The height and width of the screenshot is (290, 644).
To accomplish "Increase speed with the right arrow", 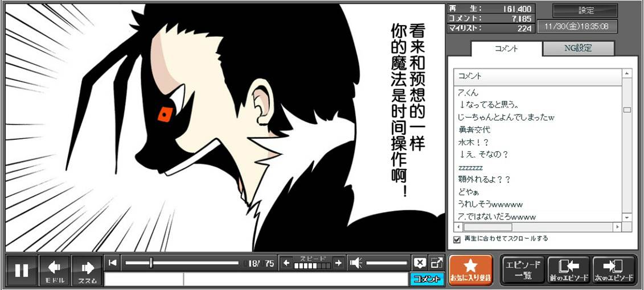I will coord(338,263).
